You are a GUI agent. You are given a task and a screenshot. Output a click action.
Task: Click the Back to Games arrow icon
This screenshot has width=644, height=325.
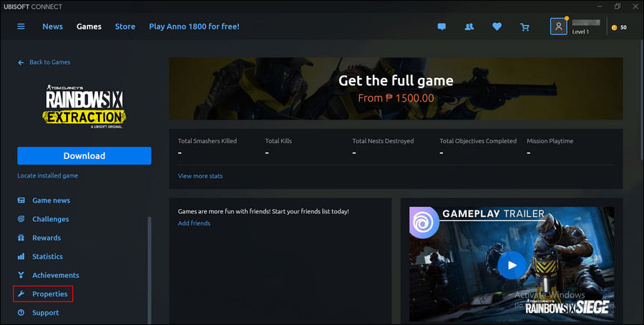coord(21,62)
